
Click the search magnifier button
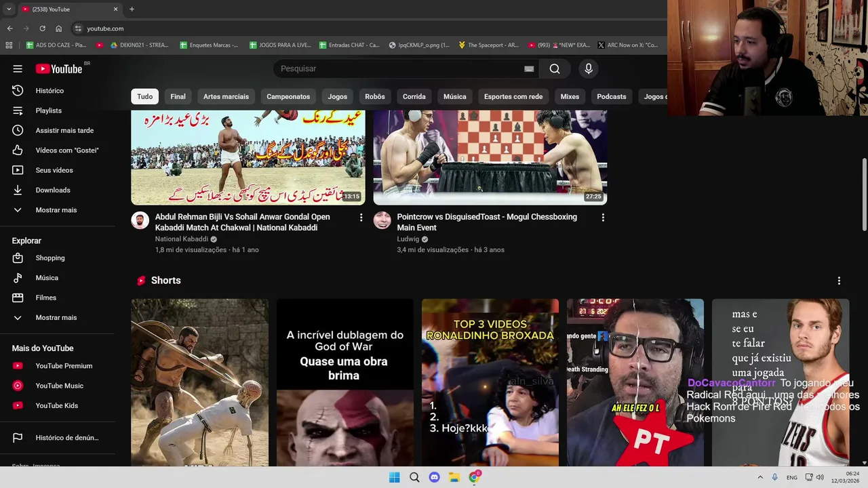(x=555, y=68)
